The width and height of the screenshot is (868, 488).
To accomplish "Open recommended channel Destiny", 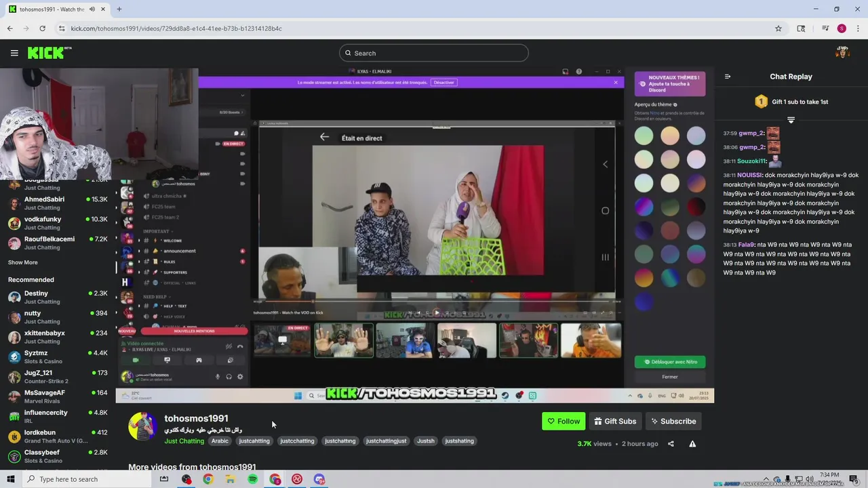I will (58, 297).
